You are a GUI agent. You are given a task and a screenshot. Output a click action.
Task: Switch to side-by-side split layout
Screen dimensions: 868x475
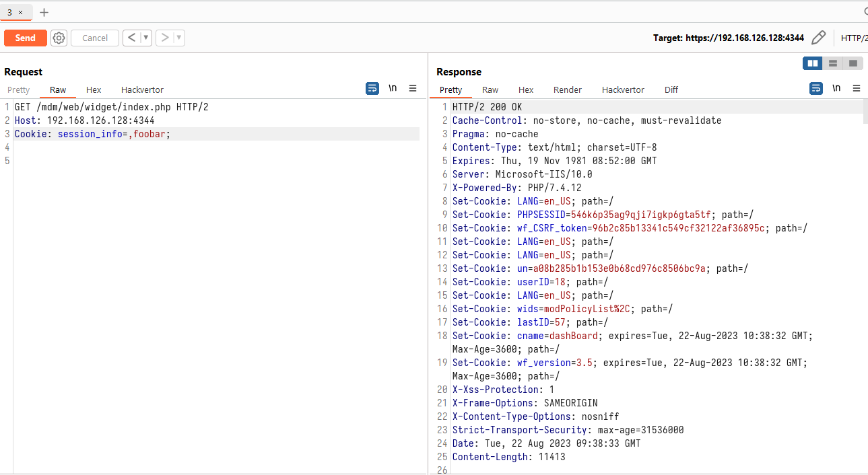[x=813, y=63]
